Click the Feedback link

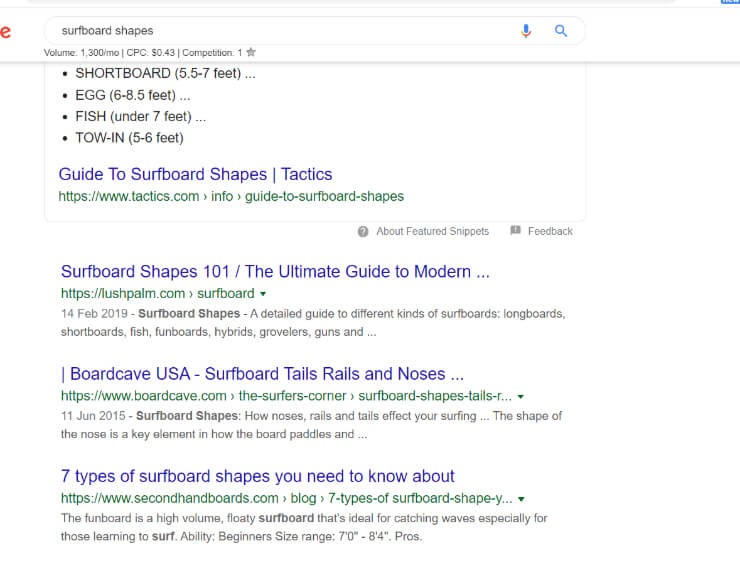550,232
